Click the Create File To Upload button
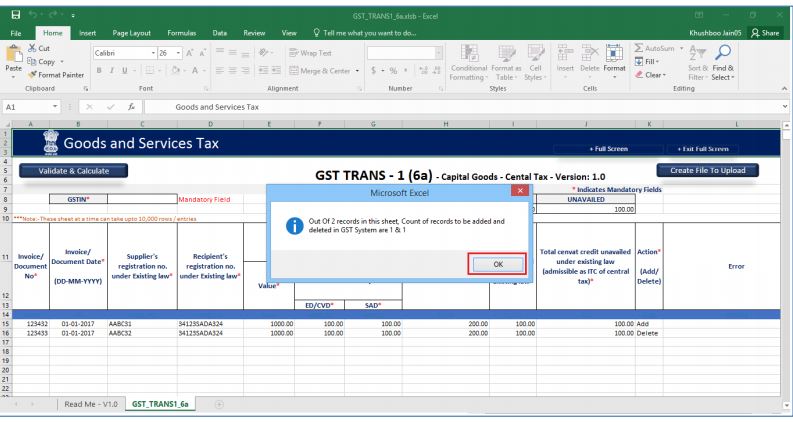 click(708, 171)
